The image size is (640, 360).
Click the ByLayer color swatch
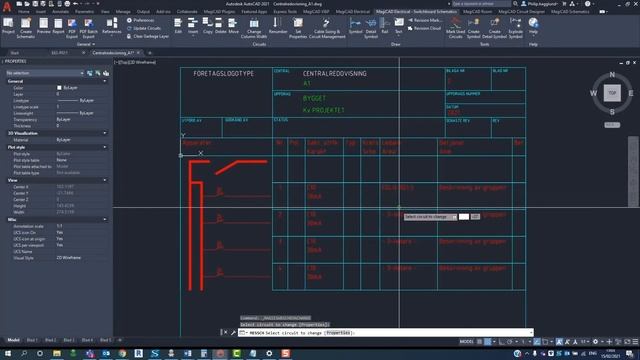tap(59, 88)
